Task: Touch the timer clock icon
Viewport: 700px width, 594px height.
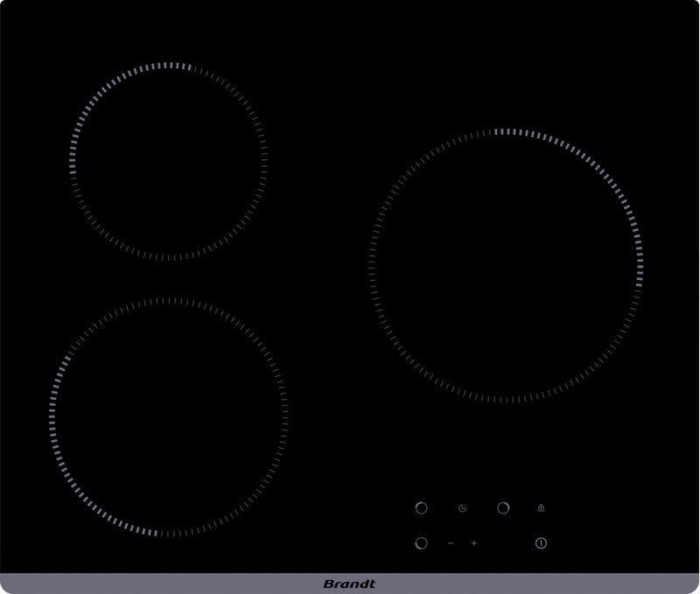Action: (x=463, y=508)
